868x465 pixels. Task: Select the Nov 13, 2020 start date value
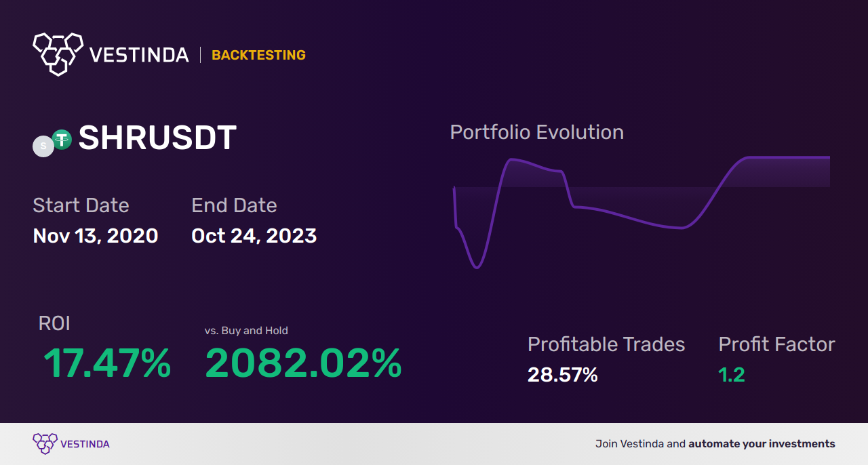coord(96,236)
